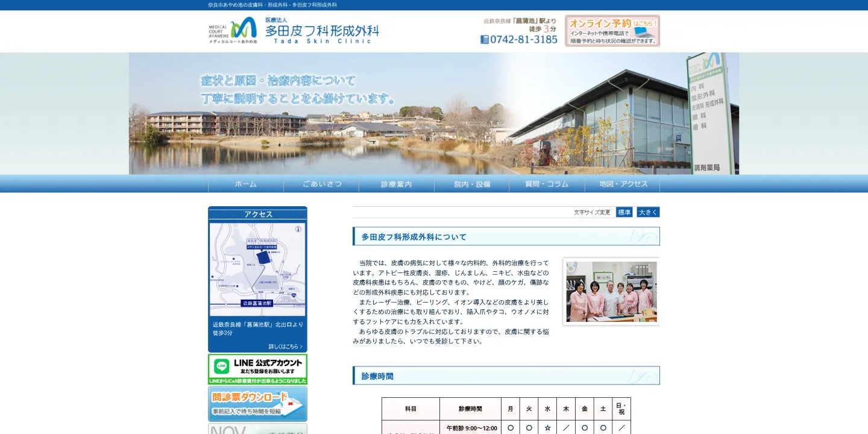
Task: Open the 地図・アクセス menu item
Action: pos(623,184)
